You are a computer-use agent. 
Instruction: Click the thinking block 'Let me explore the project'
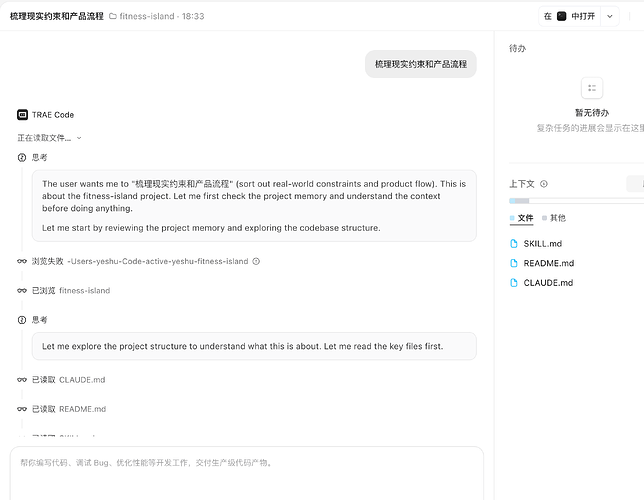(x=254, y=346)
